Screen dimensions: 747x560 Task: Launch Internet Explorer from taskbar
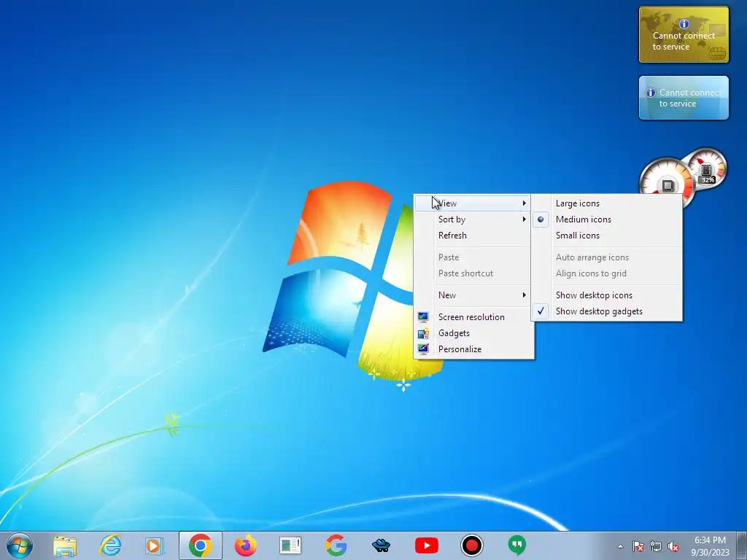[110, 545]
